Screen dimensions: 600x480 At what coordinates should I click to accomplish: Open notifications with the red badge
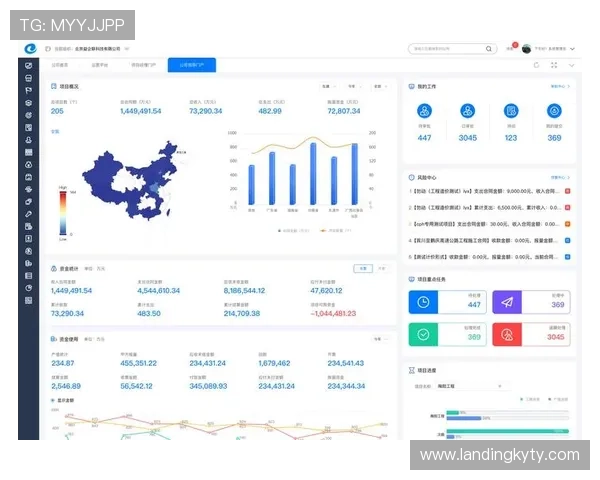[512, 47]
